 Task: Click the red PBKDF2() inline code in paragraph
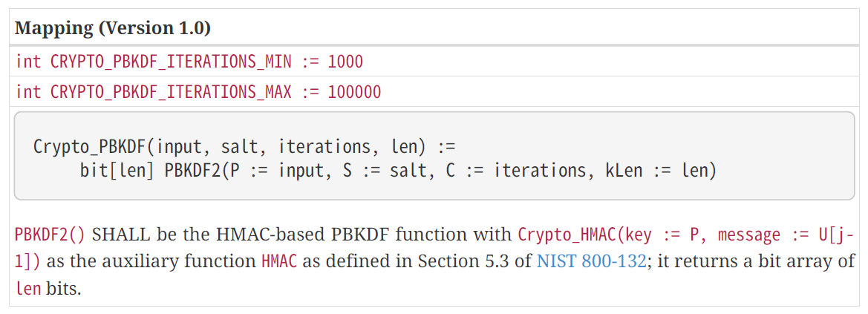(x=50, y=235)
